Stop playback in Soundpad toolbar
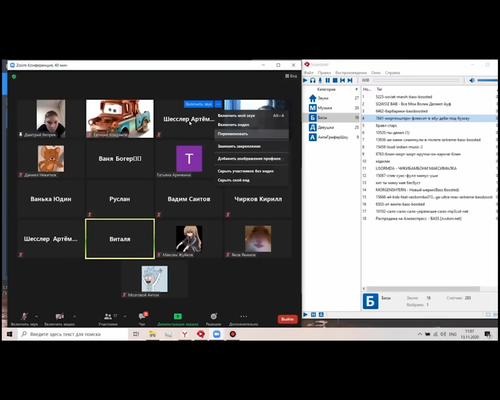This screenshot has height=400, width=500. click(x=335, y=80)
